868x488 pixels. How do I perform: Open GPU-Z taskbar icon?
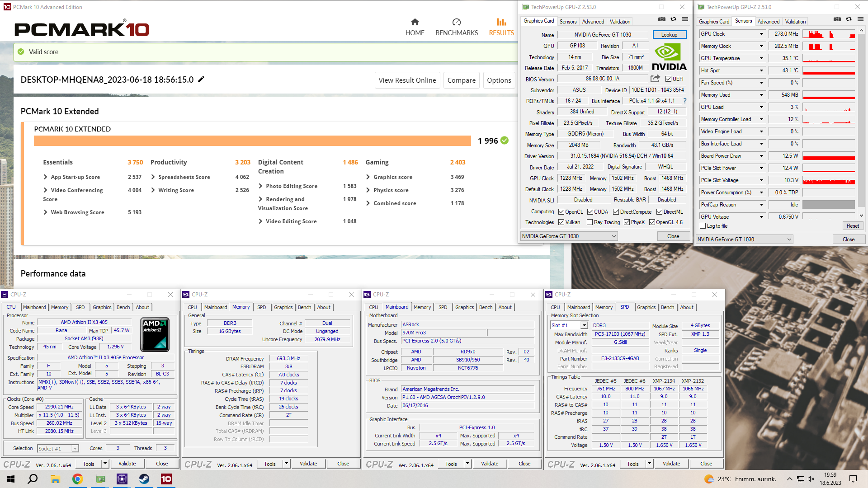[x=100, y=479]
